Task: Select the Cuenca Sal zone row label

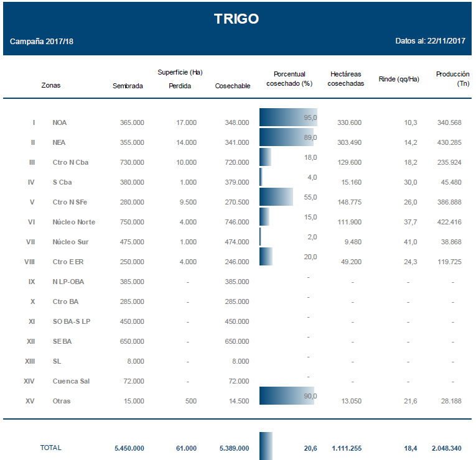Action: tap(71, 381)
